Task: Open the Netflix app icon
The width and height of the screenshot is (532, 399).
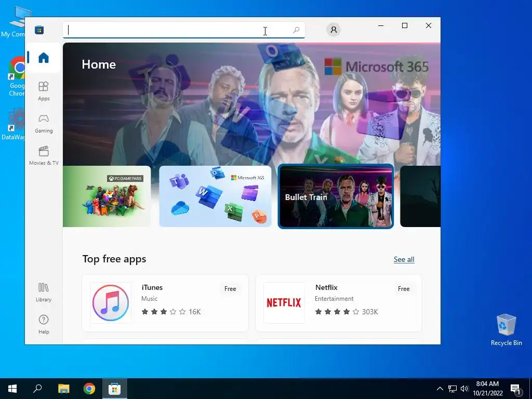Action: click(x=284, y=303)
